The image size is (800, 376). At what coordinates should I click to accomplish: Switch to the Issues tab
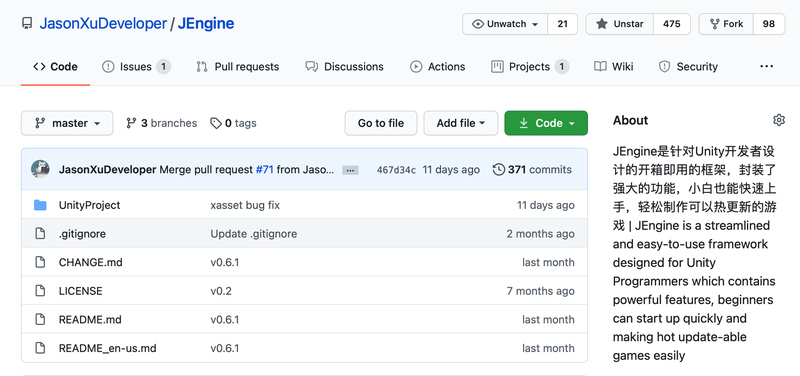pos(136,67)
